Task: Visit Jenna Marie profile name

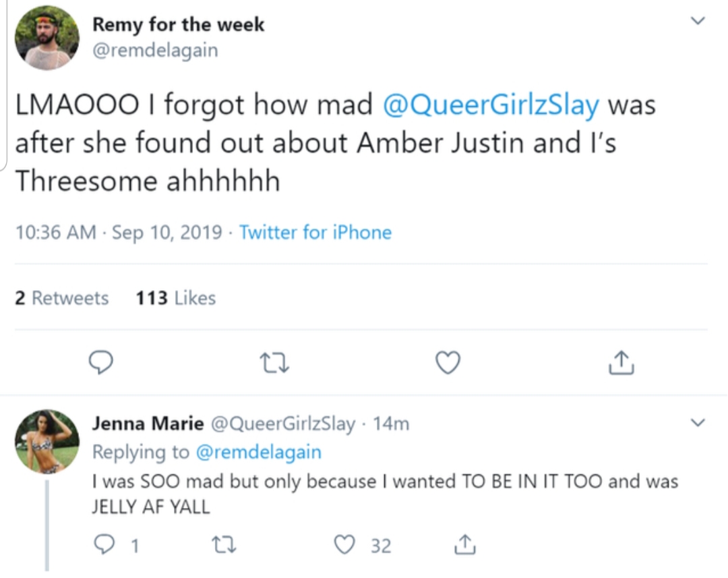Action: click(148, 424)
